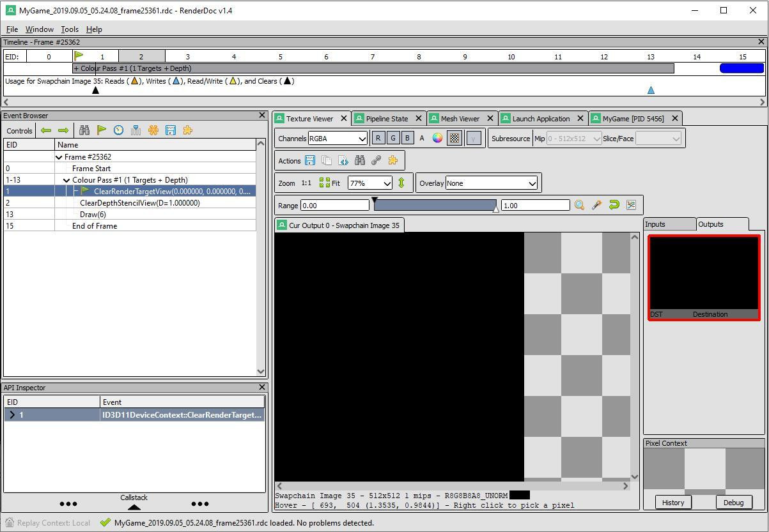Open texture list with the Actions binoculars icon
This screenshot has height=532, width=769.
[x=360, y=160]
